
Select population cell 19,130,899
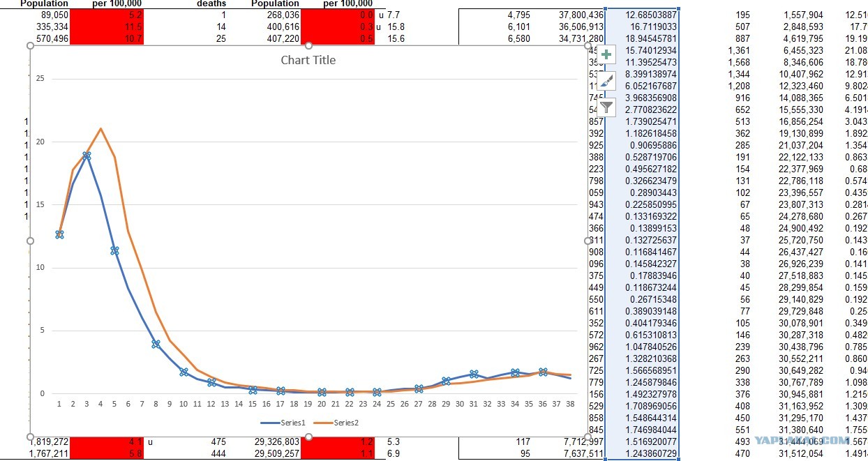point(800,133)
